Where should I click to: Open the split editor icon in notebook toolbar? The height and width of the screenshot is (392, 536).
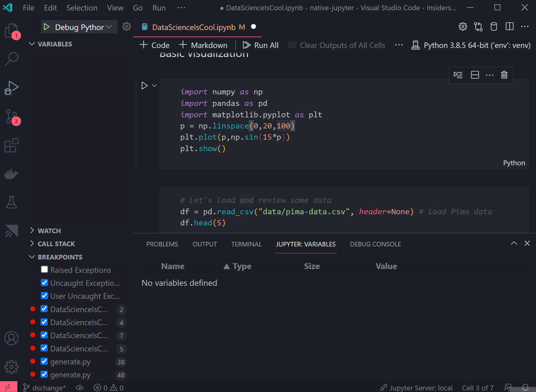[x=509, y=27]
